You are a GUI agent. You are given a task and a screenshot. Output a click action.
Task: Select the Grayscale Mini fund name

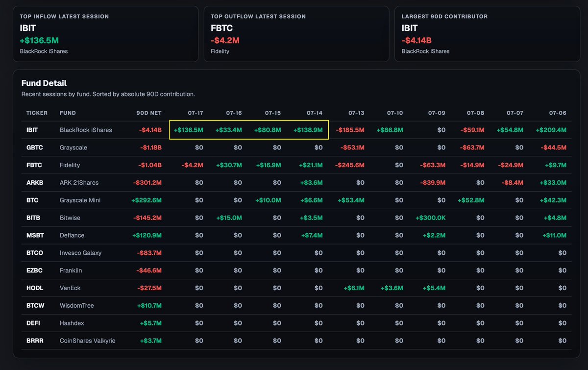(80, 200)
